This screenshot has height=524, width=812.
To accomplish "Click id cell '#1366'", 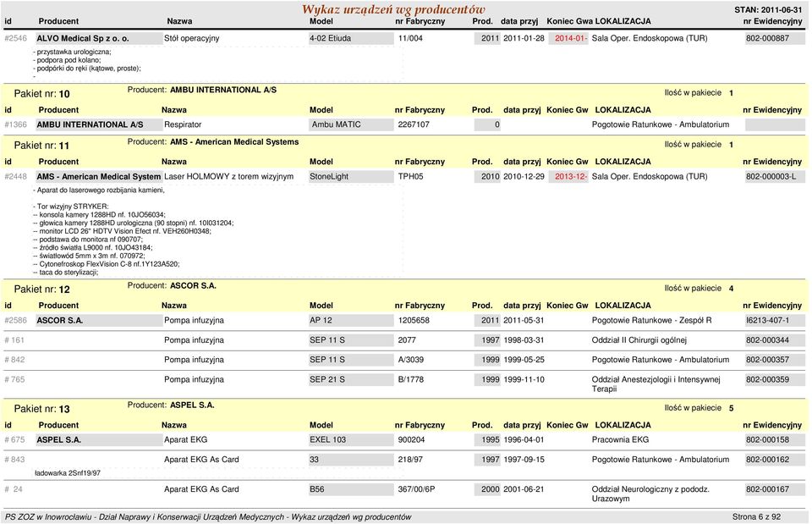I will (x=15, y=125).
